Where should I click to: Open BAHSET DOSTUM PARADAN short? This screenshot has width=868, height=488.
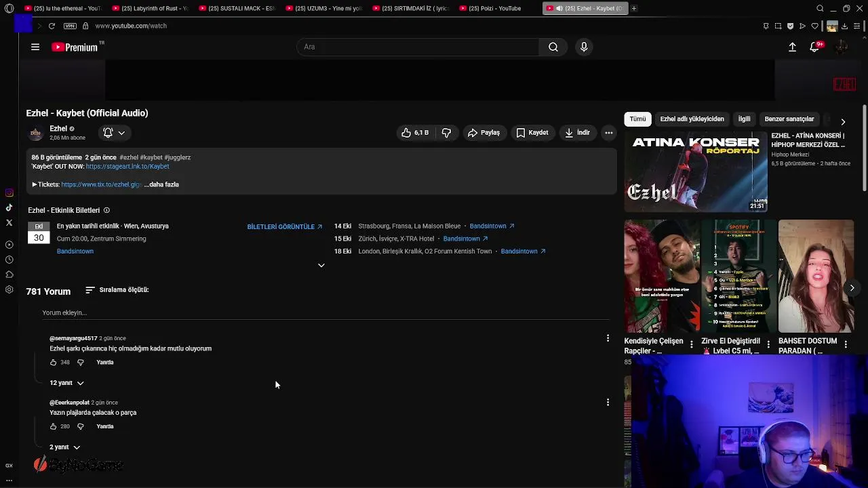(x=816, y=276)
